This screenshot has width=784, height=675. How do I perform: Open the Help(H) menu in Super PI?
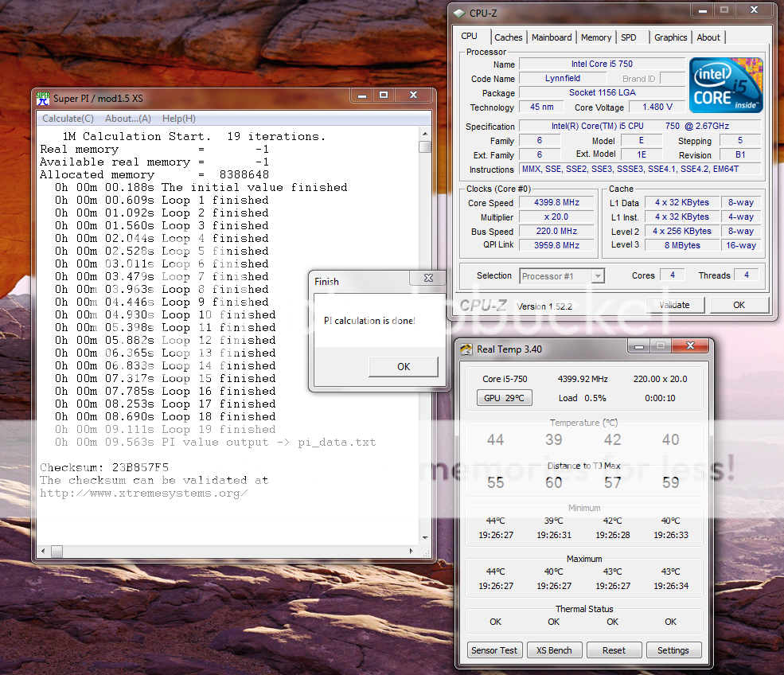pos(178,119)
